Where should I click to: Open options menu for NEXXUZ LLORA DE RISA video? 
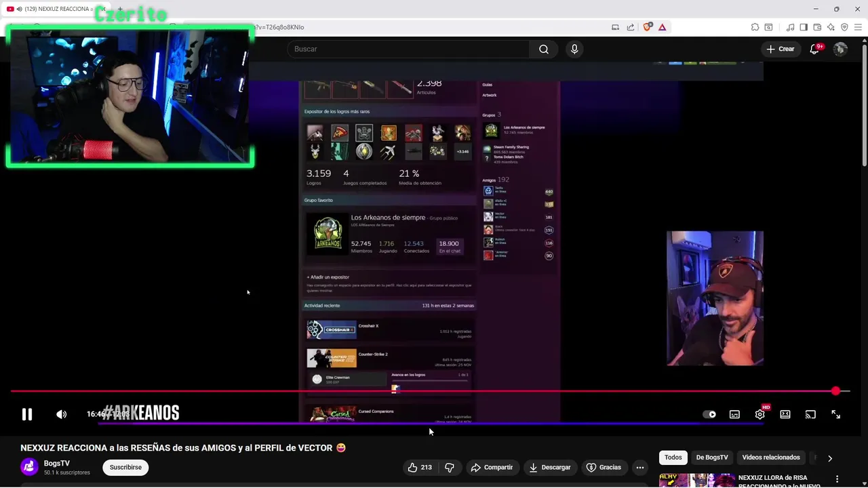coord(837,479)
